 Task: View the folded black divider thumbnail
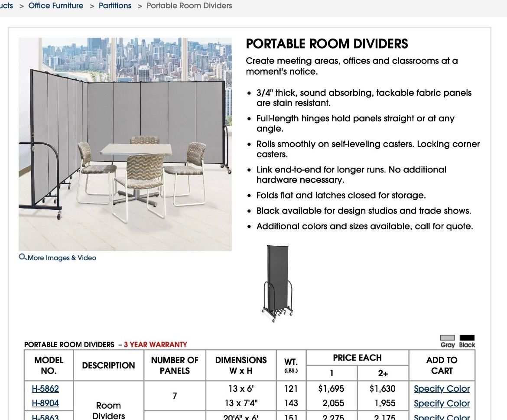[x=277, y=283]
